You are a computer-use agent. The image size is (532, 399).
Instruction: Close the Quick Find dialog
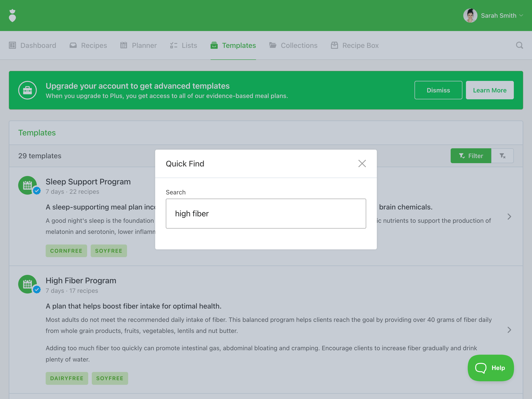click(x=362, y=164)
